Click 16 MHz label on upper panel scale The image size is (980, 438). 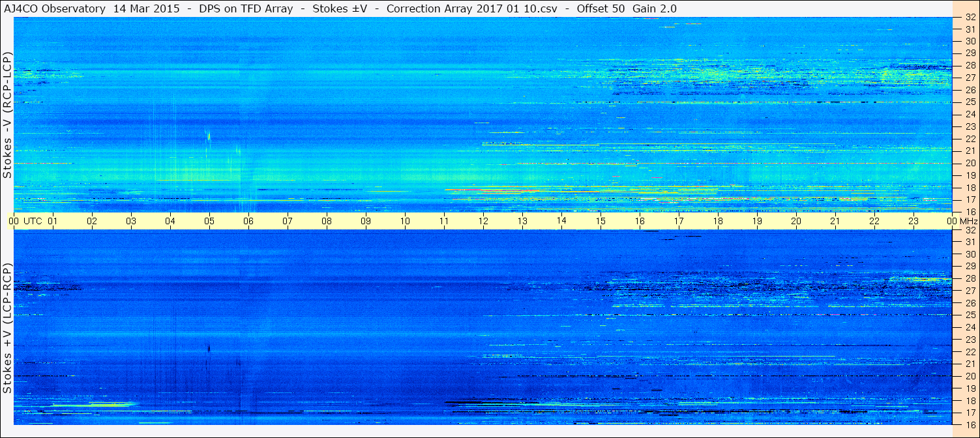tap(970, 211)
